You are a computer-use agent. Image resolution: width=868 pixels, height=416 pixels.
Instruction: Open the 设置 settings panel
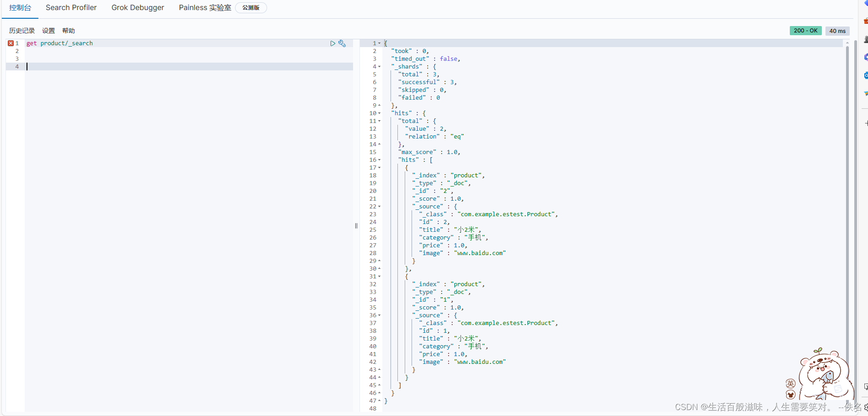coord(48,30)
